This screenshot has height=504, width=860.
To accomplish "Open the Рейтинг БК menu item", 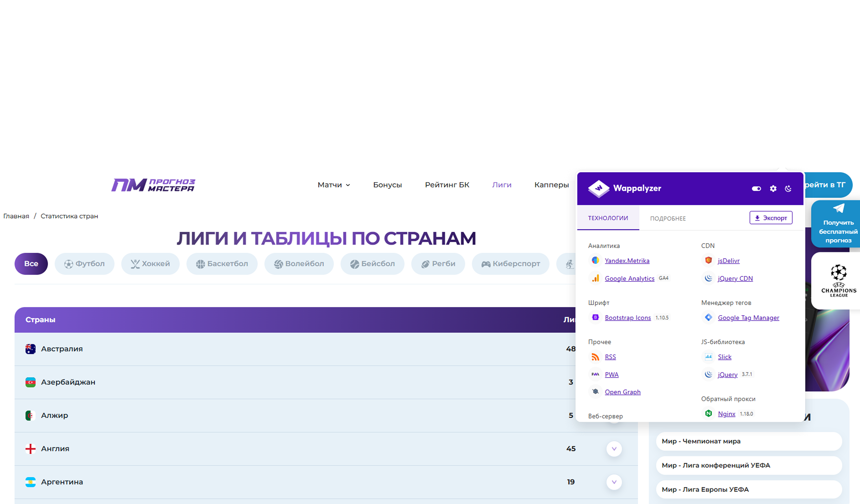I will [x=447, y=185].
